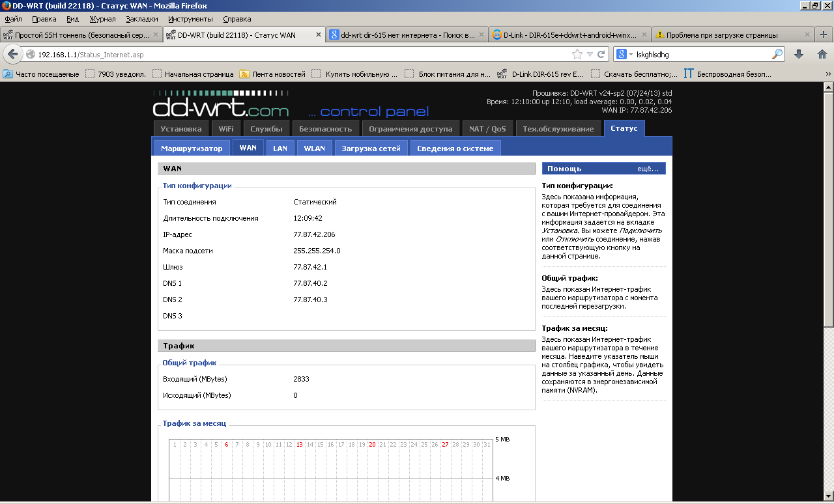Switch to the 'Простой SSH тоннель' browser tab

(81, 35)
